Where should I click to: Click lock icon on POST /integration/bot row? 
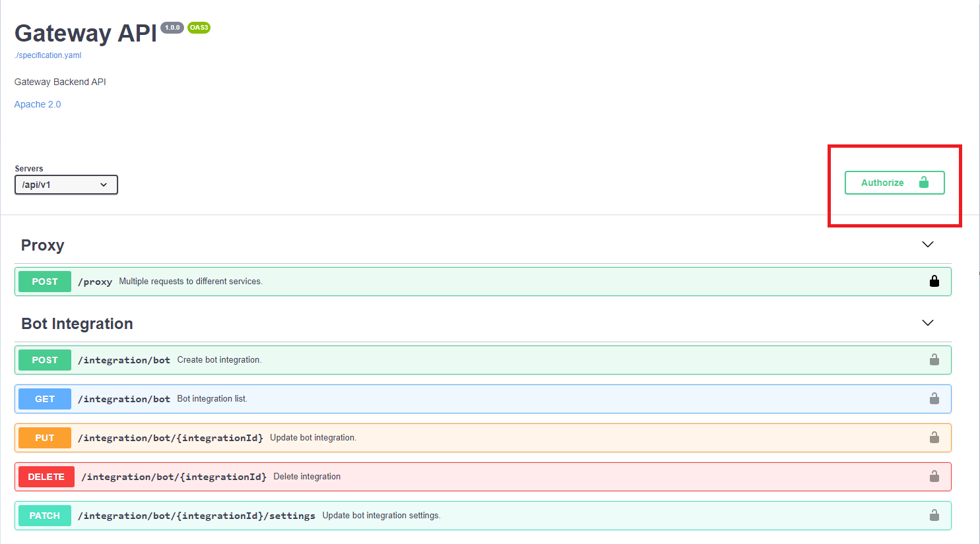tap(934, 360)
